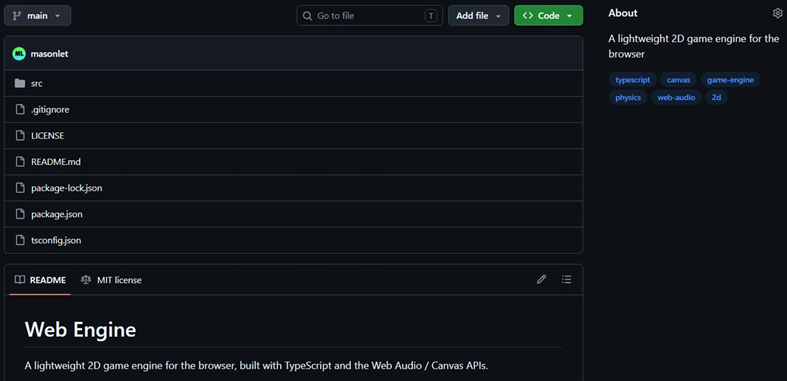Image resolution: width=787 pixels, height=381 pixels.
Task: Select the typescript topic tag
Action: tap(632, 80)
